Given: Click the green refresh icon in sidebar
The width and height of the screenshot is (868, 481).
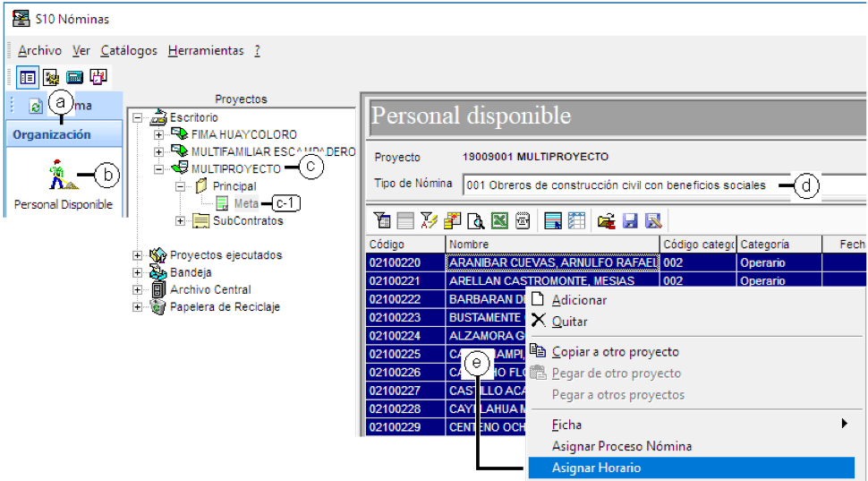Looking at the screenshot, I should (x=35, y=106).
